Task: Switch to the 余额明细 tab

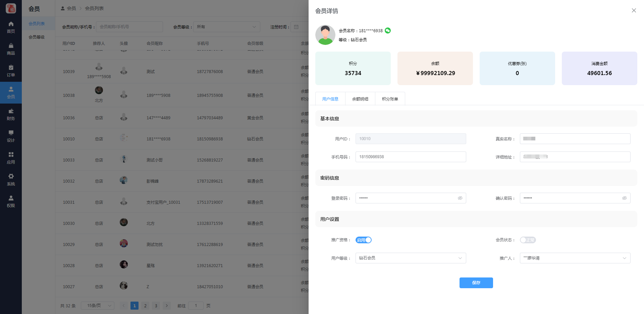Action: point(360,99)
